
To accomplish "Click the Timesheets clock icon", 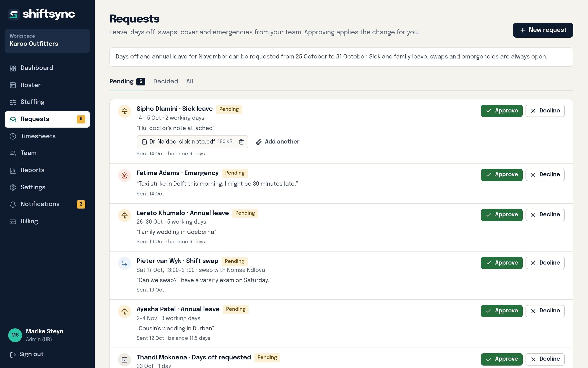I will [13, 136].
